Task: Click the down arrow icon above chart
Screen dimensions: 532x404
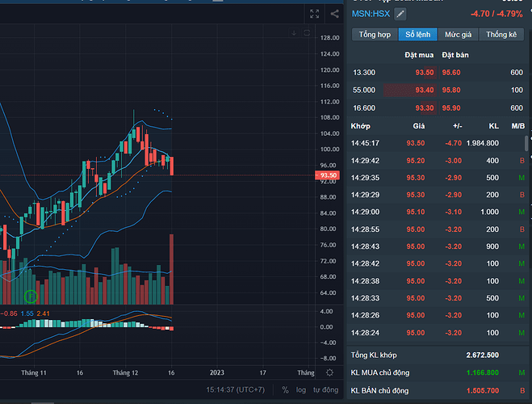Action: click(294, 33)
